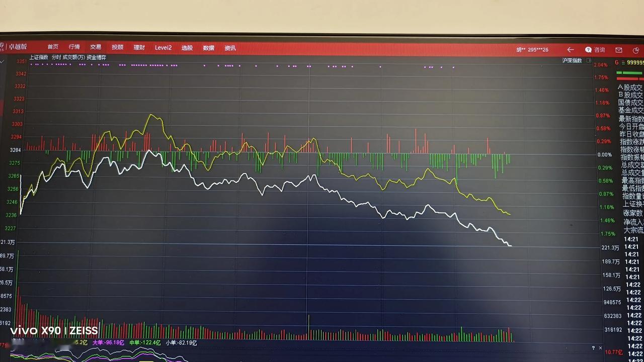This screenshot has height=362, width=644.
Task: Go back with the left arrow icon
Action: (570, 50)
